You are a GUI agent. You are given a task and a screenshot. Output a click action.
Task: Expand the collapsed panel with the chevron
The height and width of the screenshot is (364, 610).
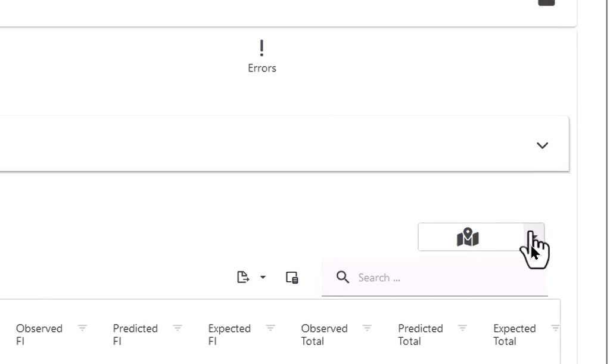pos(542,145)
